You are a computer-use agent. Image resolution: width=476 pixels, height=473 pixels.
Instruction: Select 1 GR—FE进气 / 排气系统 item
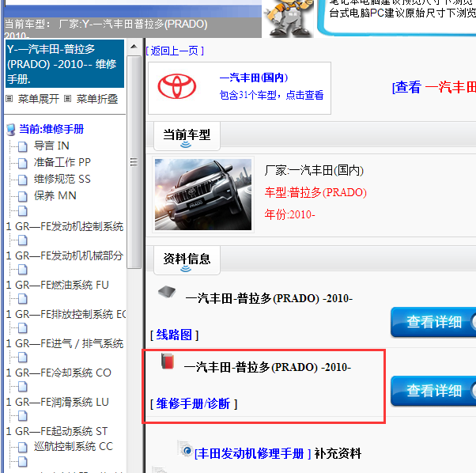[x=65, y=343]
